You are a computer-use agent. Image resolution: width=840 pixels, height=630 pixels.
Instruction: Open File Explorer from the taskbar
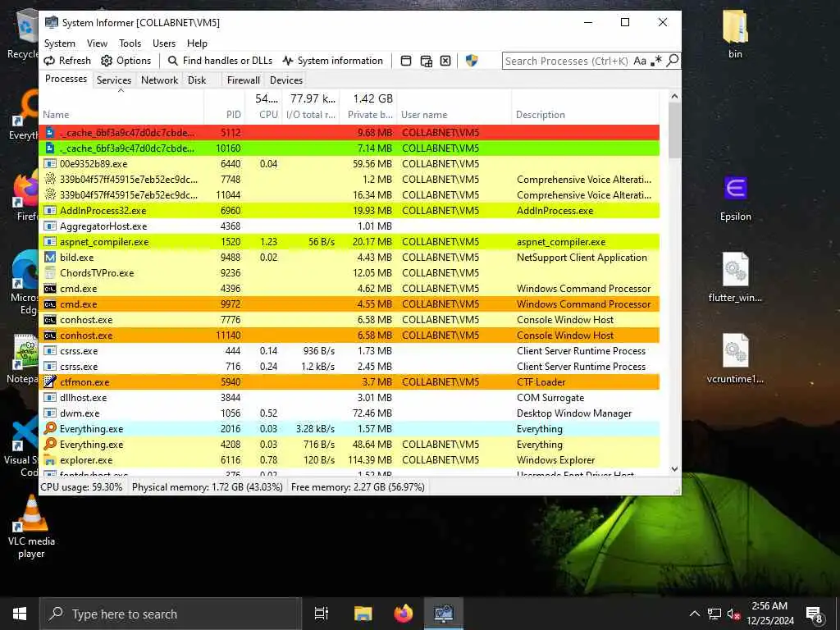[363, 614]
